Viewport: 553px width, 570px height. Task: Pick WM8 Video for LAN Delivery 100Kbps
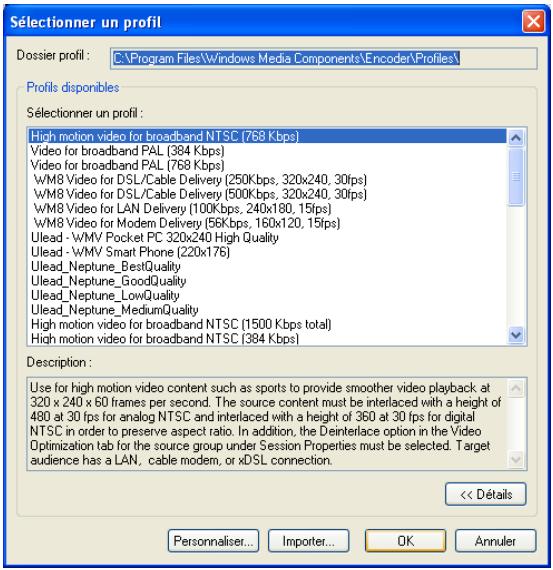(267, 209)
